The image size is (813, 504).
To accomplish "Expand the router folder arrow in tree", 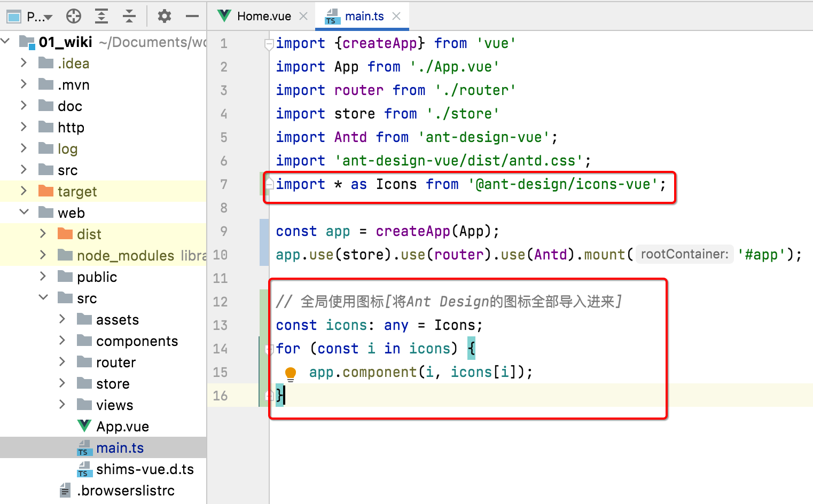I will point(62,361).
